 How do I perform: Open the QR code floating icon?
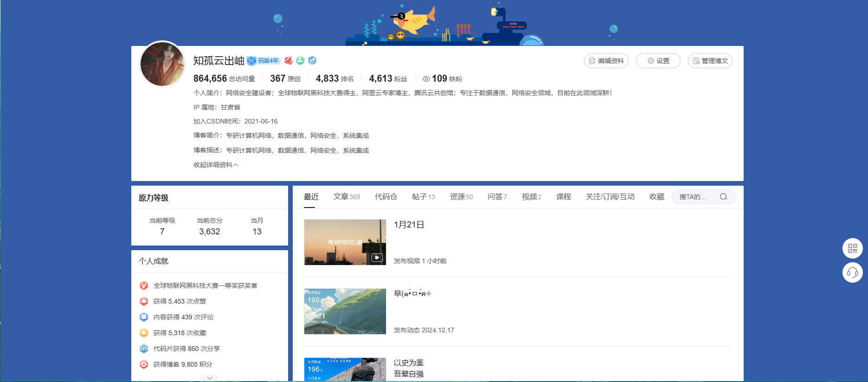(x=853, y=248)
